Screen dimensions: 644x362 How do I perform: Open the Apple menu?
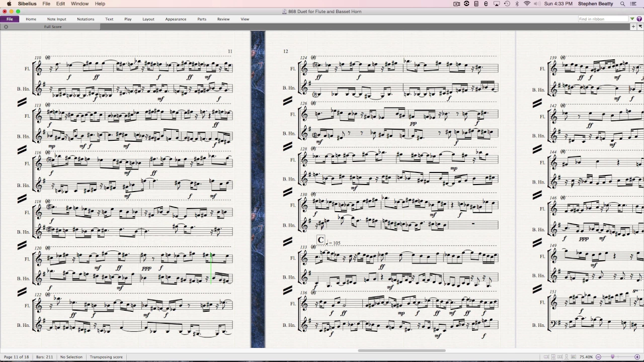point(9,4)
